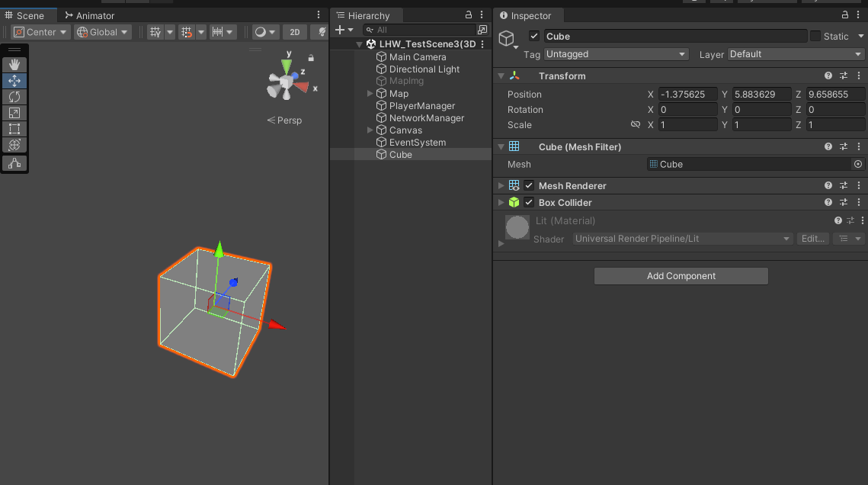
Task: Select PlayerManager in Hierarchy
Action: pos(422,106)
